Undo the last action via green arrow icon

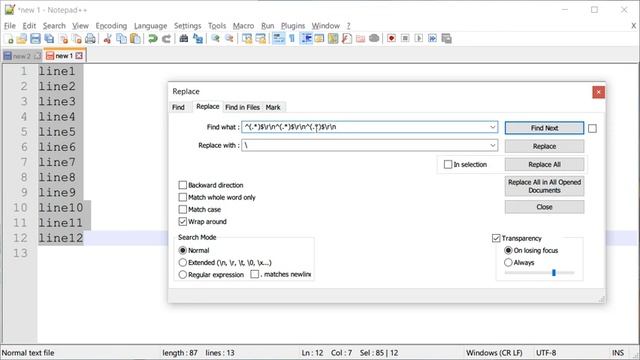pyautogui.click(x=153, y=39)
